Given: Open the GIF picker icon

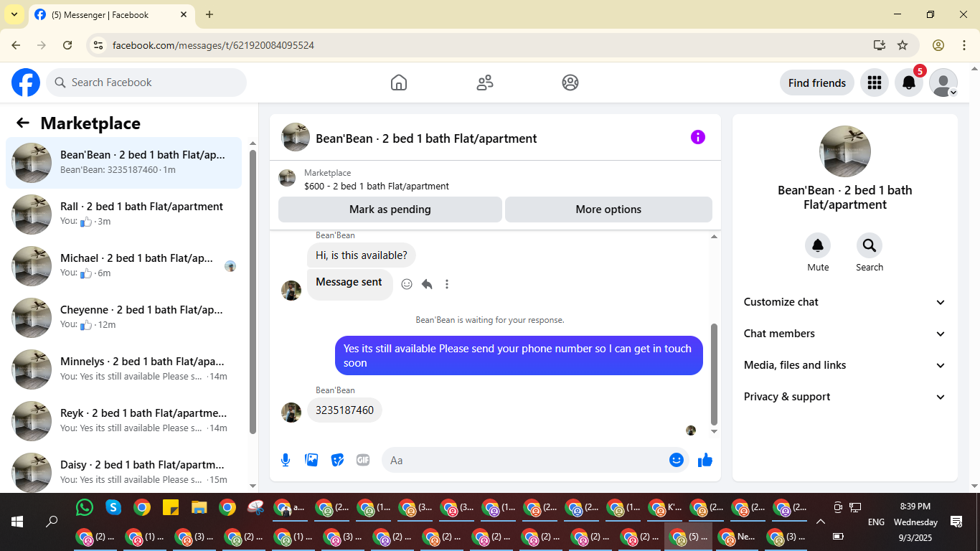Looking at the screenshot, I should [x=363, y=460].
